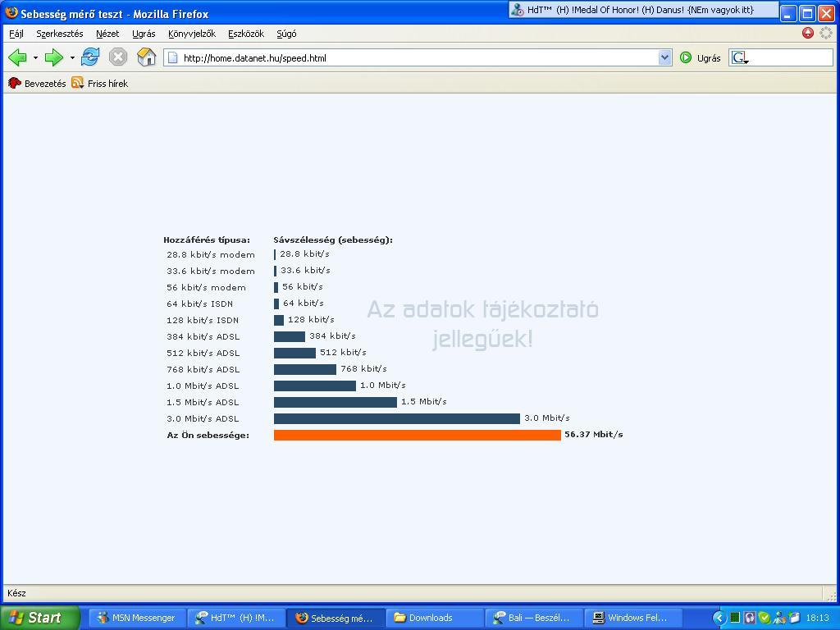840x630 pixels.
Task: Open the Eszközök menu
Action: coord(245,34)
